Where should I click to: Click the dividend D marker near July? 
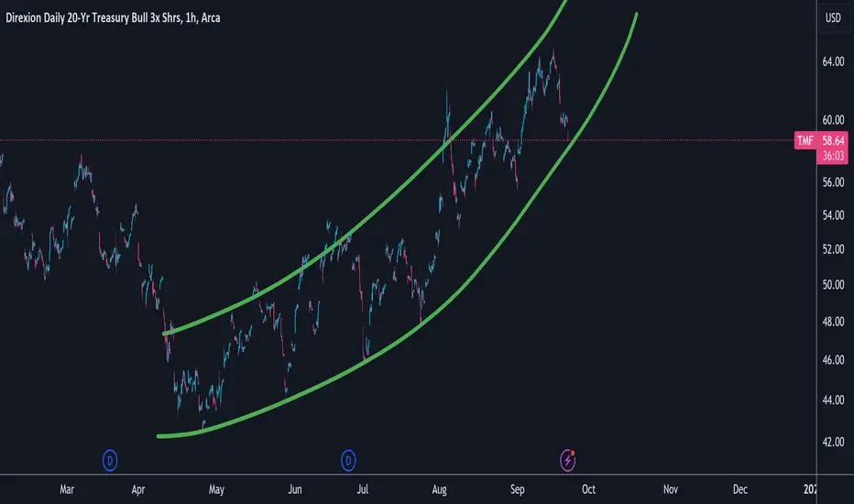pyautogui.click(x=348, y=460)
